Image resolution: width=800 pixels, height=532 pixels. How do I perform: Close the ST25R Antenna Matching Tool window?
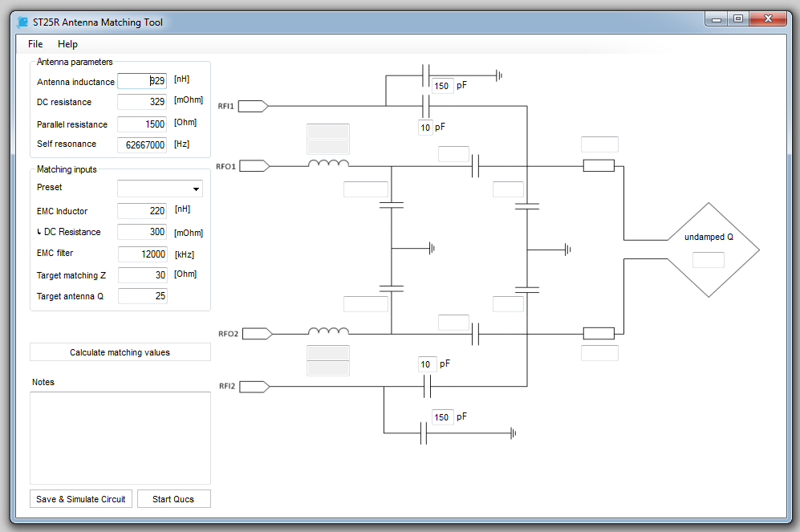tap(768, 19)
